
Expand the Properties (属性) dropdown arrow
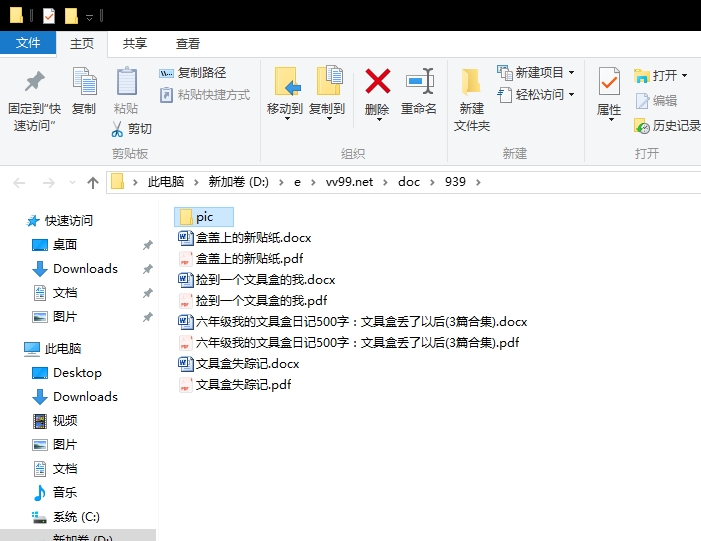coord(610,119)
